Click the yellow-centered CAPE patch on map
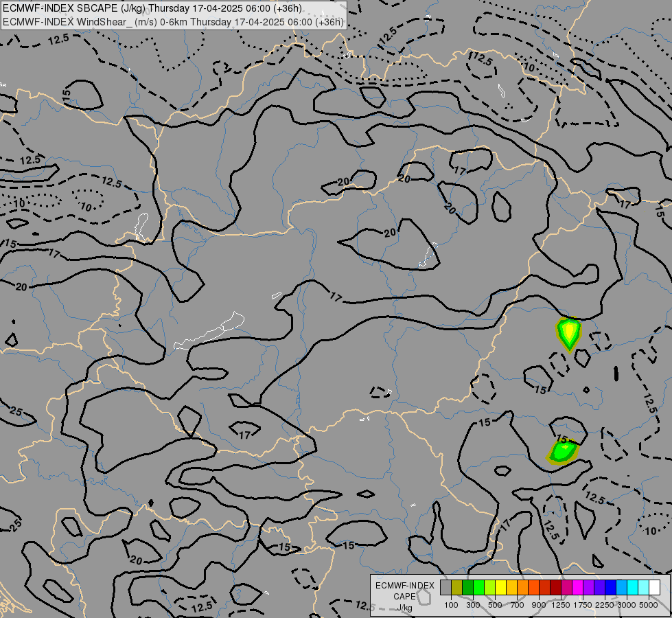Viewport: 672px width, 618px height. (x=569, y=333)
